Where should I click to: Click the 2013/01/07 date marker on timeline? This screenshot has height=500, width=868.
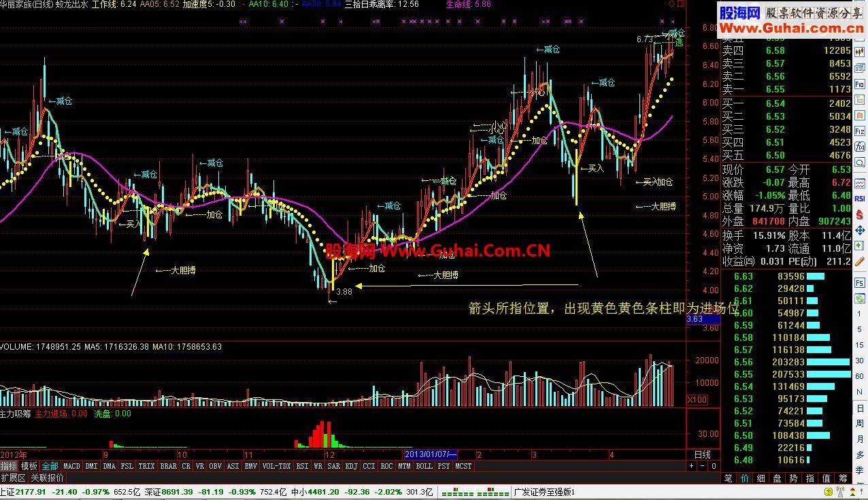(x=431, y=455)
